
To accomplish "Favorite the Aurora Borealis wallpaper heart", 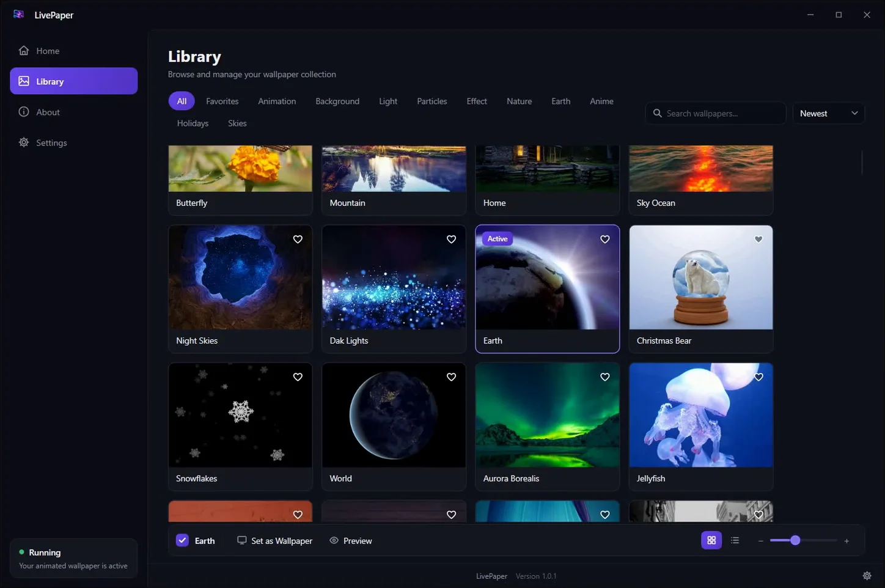I will (x=604, y=377).
